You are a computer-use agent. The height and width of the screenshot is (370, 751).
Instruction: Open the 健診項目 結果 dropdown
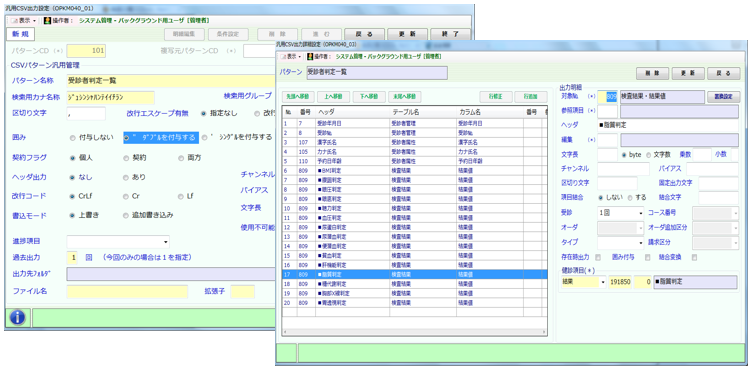click(x=583, y=282)
